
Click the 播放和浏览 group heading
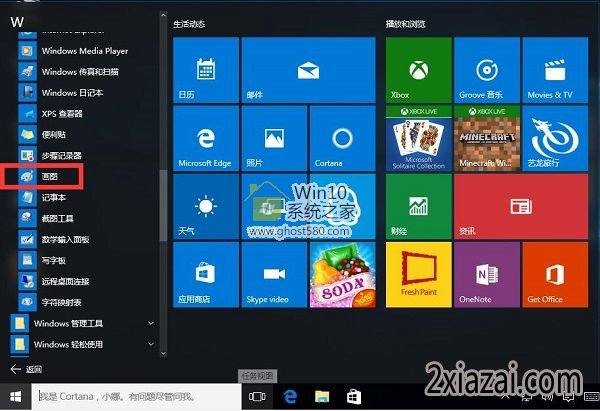click(406, 24)
